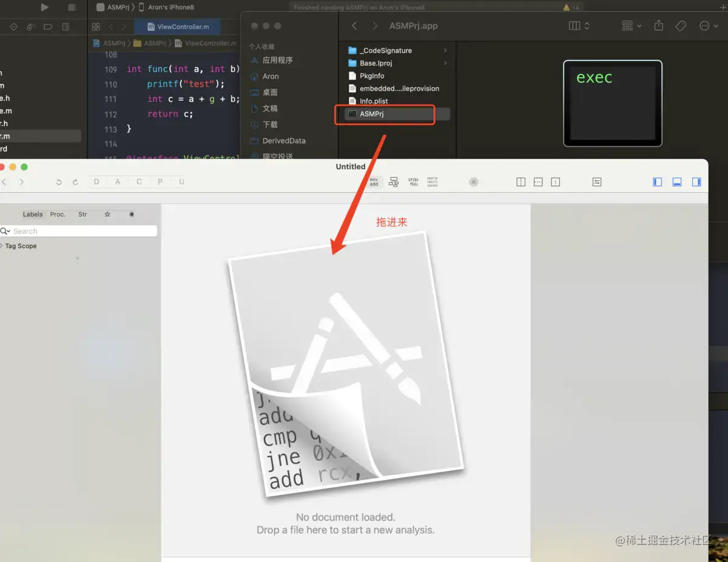Screen dimensions: 728x562
Task: Click the Search field in Hopper sidebar
Action: pyautogui.click(x=79, y=231)
